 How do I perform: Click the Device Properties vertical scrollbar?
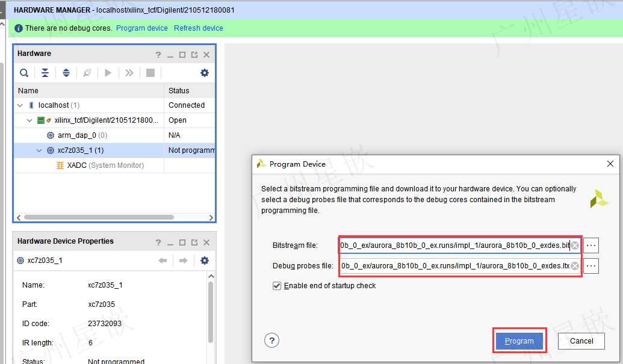211,312
